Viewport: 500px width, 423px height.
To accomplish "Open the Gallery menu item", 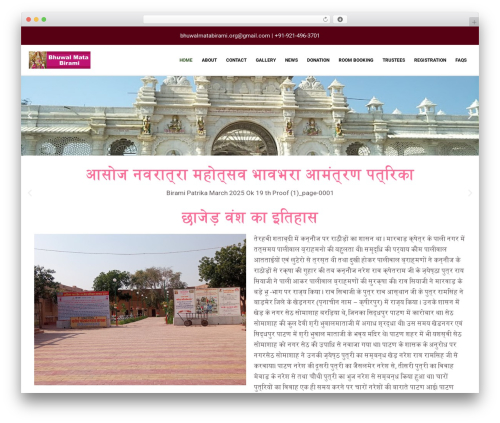I will pyautogui.click(x=266, y=60).
